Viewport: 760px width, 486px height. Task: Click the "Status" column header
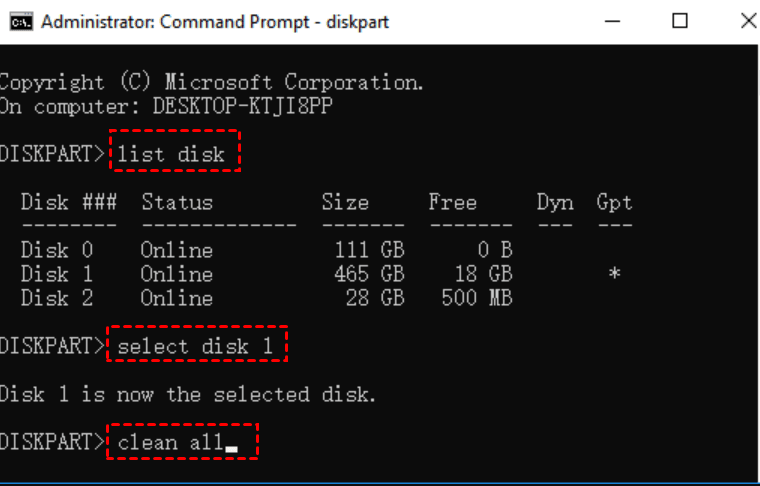click(176, 203)
